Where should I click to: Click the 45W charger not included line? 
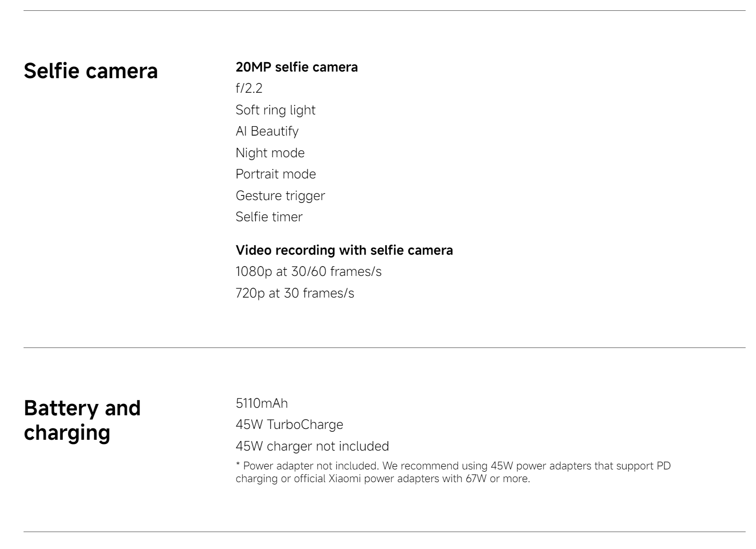pyautogui.click(x=312, y=446)
